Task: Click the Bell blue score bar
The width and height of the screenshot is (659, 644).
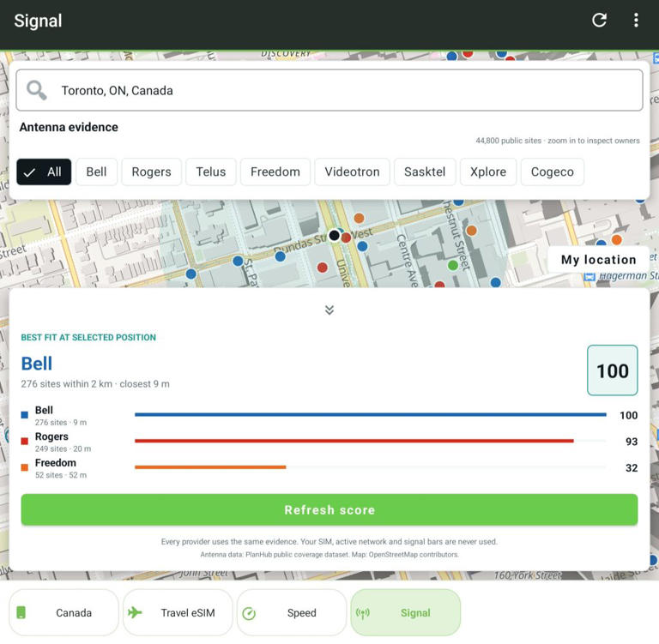Action: click(x=371, y=415)
